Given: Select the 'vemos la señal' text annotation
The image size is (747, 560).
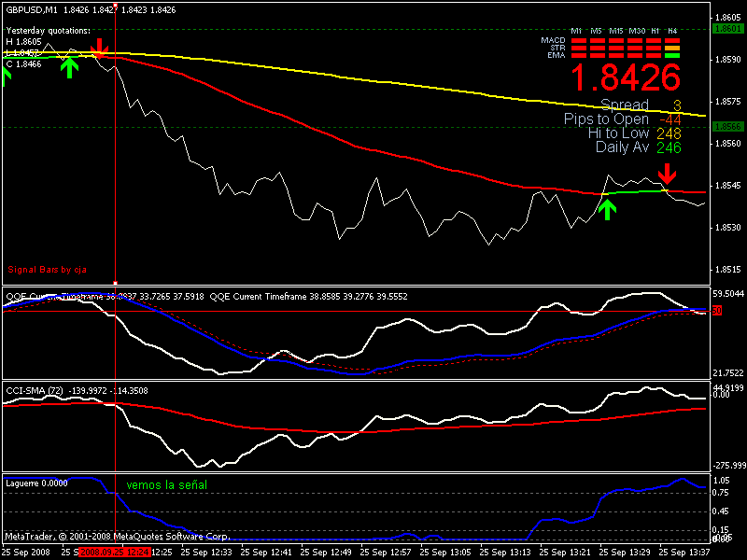Looking at the screenshot, I should click(x=167, y=486).
